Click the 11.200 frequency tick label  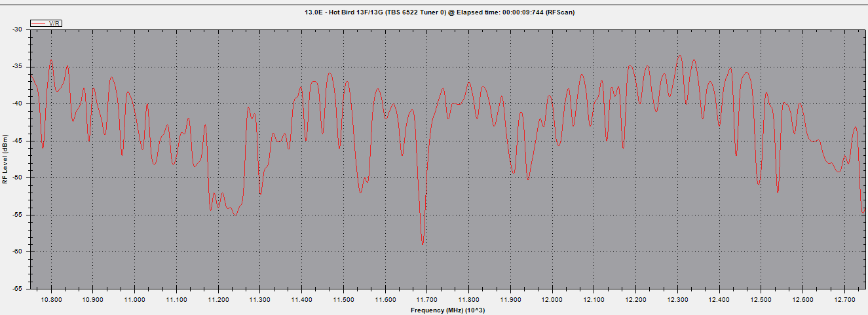218,299
